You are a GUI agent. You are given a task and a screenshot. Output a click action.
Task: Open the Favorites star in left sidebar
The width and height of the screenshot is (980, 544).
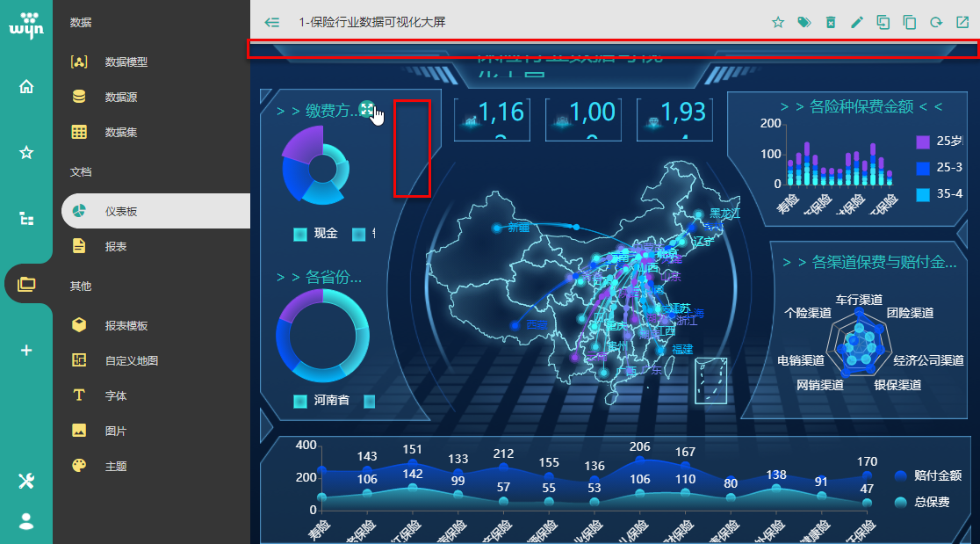(26, 153)
